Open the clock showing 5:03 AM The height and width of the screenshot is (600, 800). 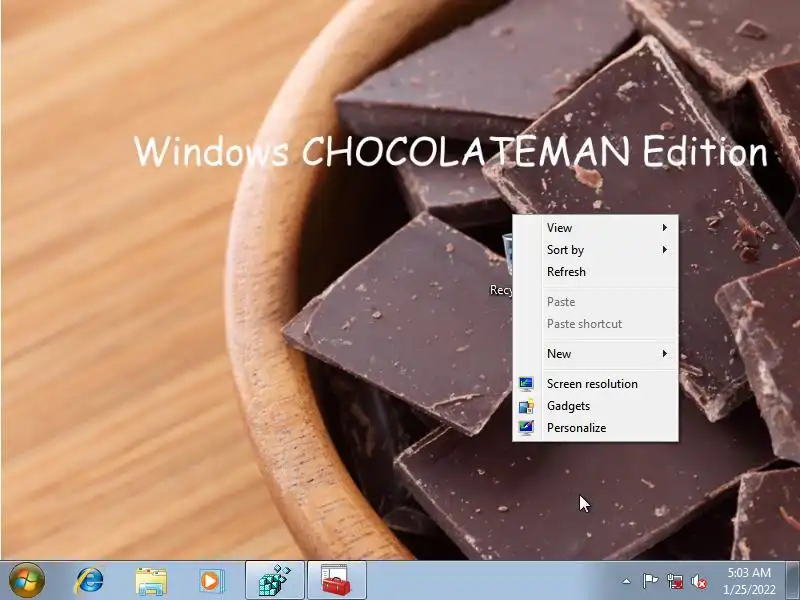pos(749,581)
